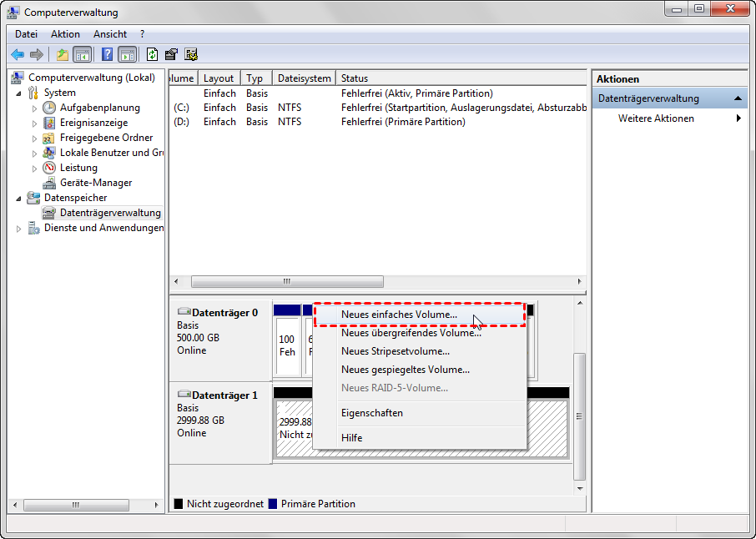Select the Datenträgerverwaltung tree icon
The height and width of the screenshot is (539, 756).
(x=48, y=213)
